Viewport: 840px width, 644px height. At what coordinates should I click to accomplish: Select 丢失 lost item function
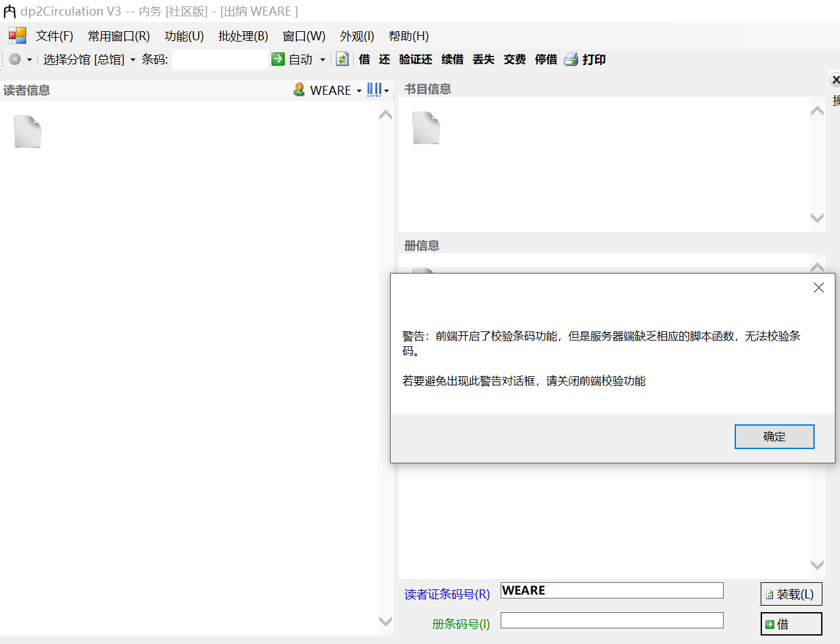(x=484, y=59)
